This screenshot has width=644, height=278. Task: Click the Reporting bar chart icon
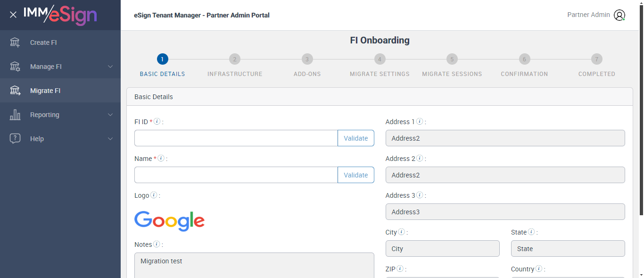pyautogui.click(x=15, y=115)
